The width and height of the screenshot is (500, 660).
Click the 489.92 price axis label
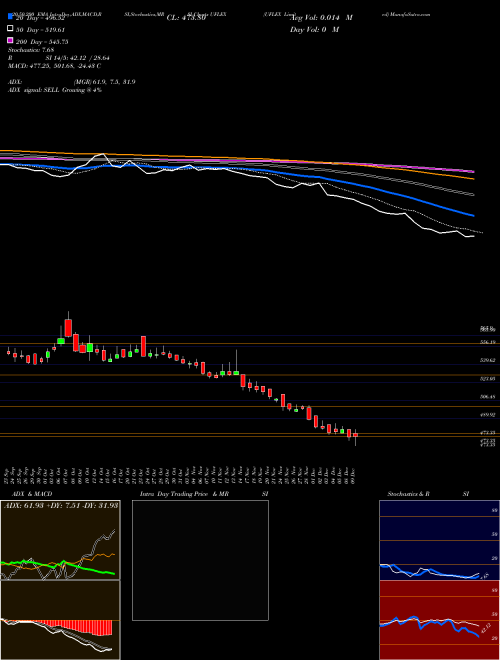[487, 415]
